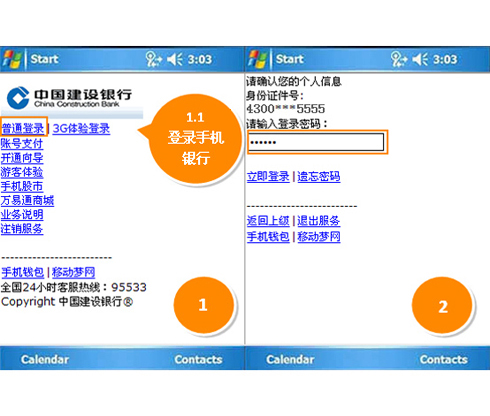The height and width of the screenshot is (416, 490).
Task: Open Contacts softkey on right screen
Action: pyautogui.click(x=444, y=359)
